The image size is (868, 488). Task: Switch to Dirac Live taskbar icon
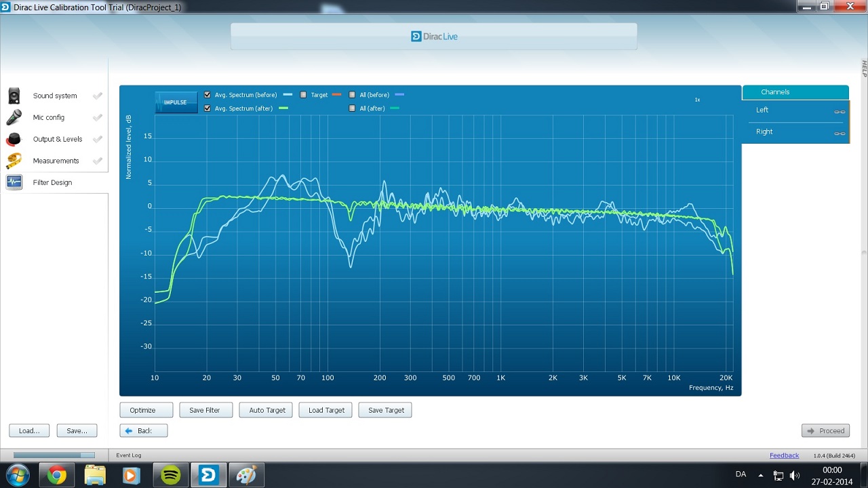click(x=208, y=476)
